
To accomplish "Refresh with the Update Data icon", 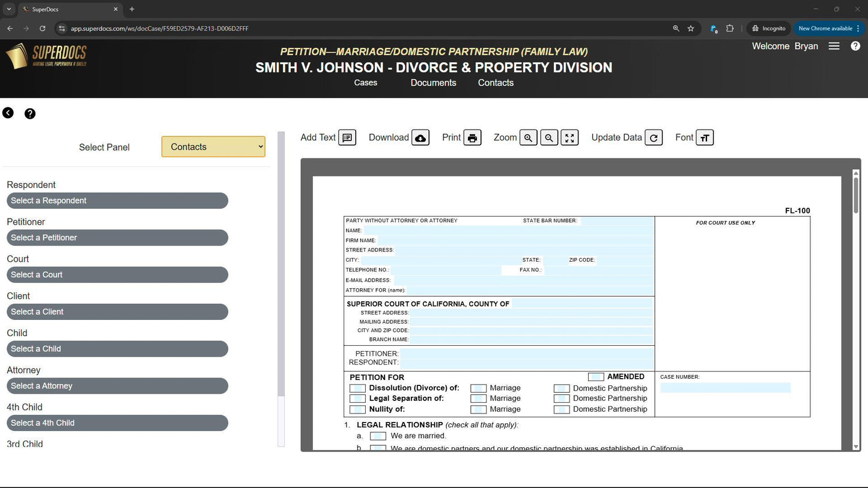I will click(654, 137).
